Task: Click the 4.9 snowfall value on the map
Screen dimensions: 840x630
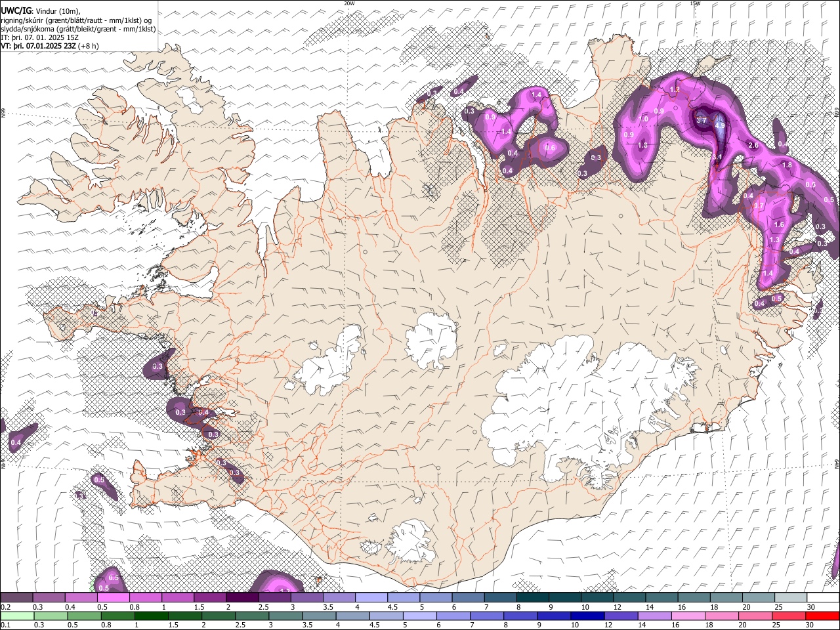Action: (x=719, y=125)
